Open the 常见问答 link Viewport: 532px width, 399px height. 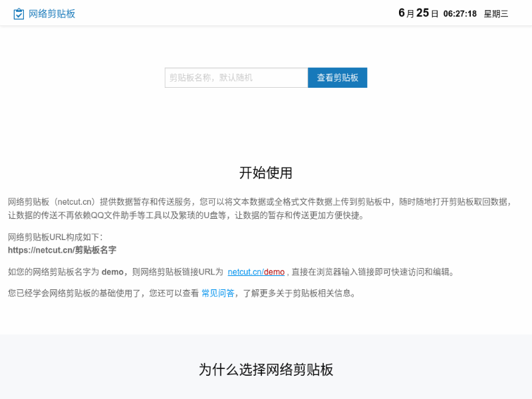coord(217,293)
